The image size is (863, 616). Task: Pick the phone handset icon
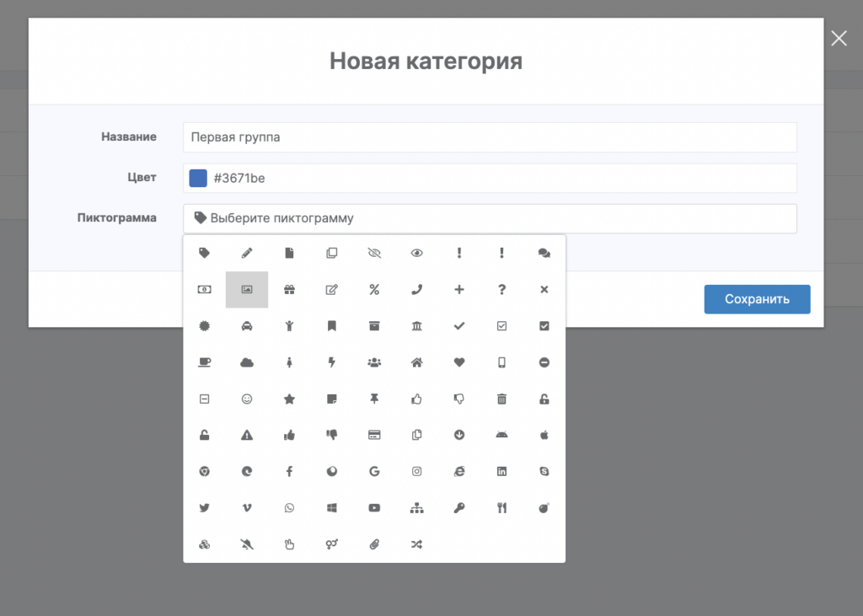pos(416,290)
